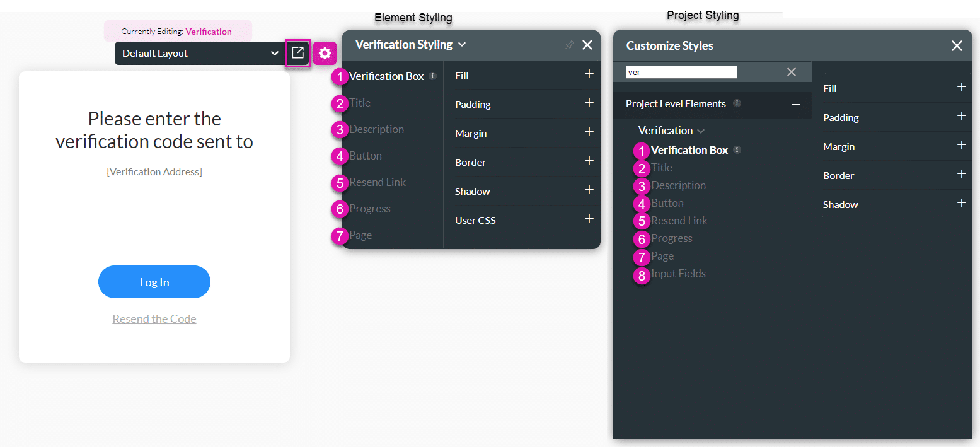Open the Default Layout dropdown
The width and height of the screenshot is (980, 447).
click(199, 53)
